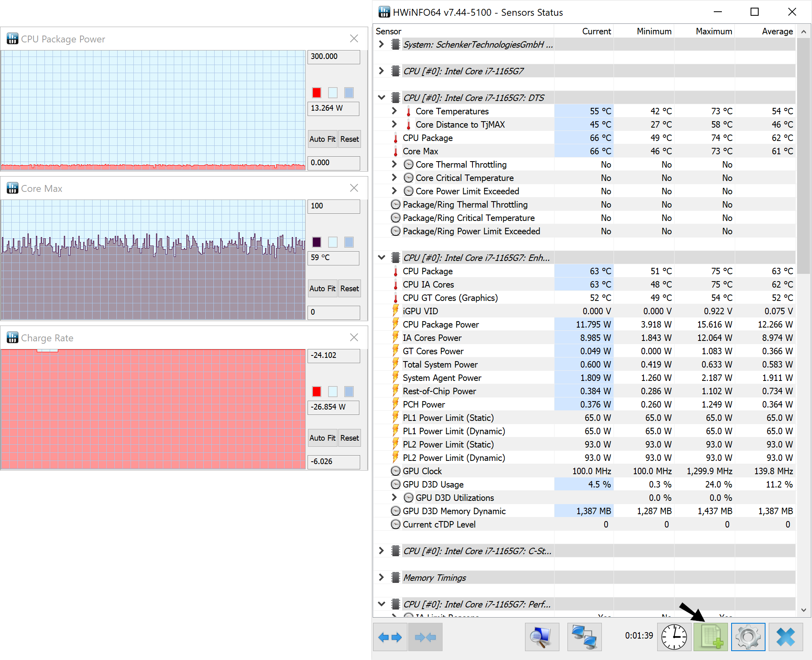Expand Core Power Limit Exceeded row
This screenshot has height=660, width=812.
pyautogui.click(x=394, y=191)
